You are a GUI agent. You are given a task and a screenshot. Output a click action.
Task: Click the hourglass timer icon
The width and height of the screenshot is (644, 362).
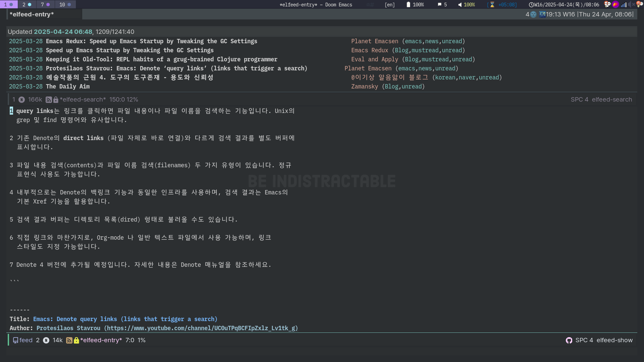coord(492,5)
